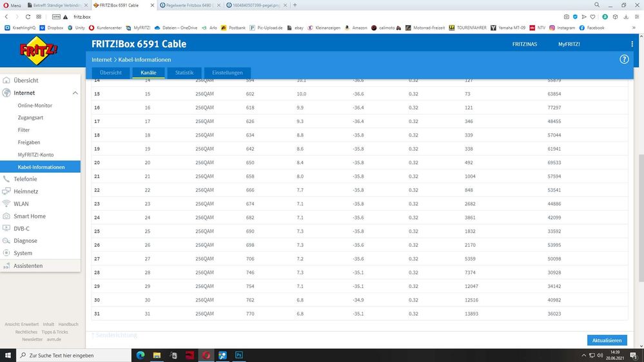This screenshot has width=644, height=362.
Task: Open the Windows Start button
Action: coord(8,356)
